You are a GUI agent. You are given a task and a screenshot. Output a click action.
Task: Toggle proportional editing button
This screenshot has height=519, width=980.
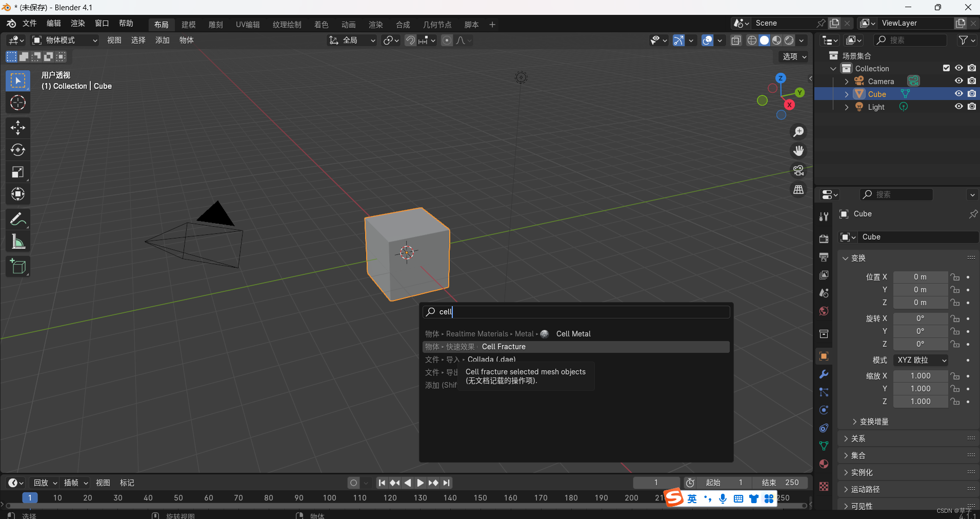tap(447, 40)
